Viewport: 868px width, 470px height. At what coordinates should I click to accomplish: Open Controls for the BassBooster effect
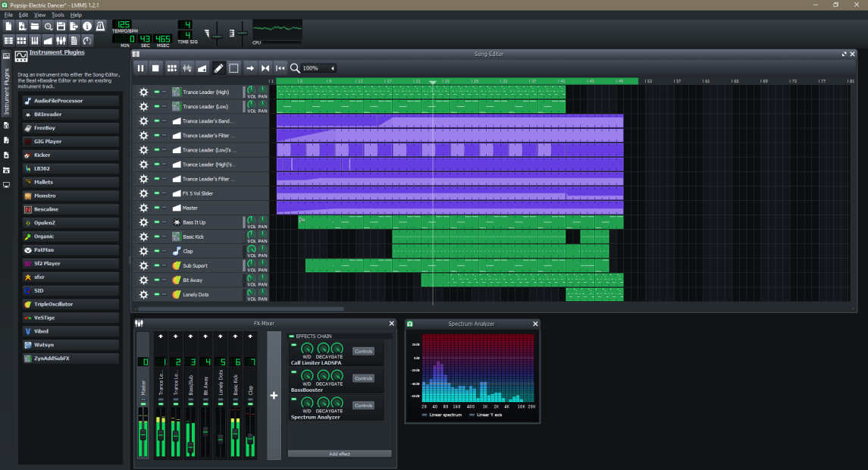tap(363, 378)
